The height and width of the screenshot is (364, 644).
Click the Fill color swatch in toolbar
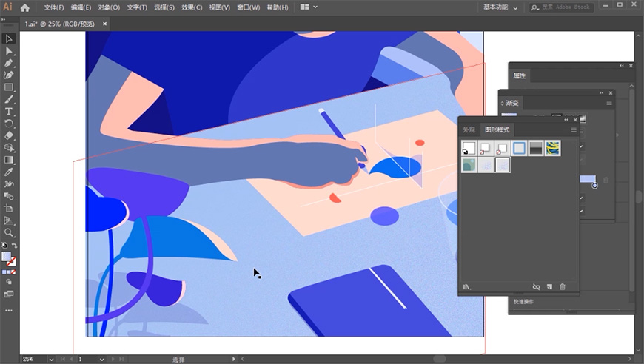(6, 257)
